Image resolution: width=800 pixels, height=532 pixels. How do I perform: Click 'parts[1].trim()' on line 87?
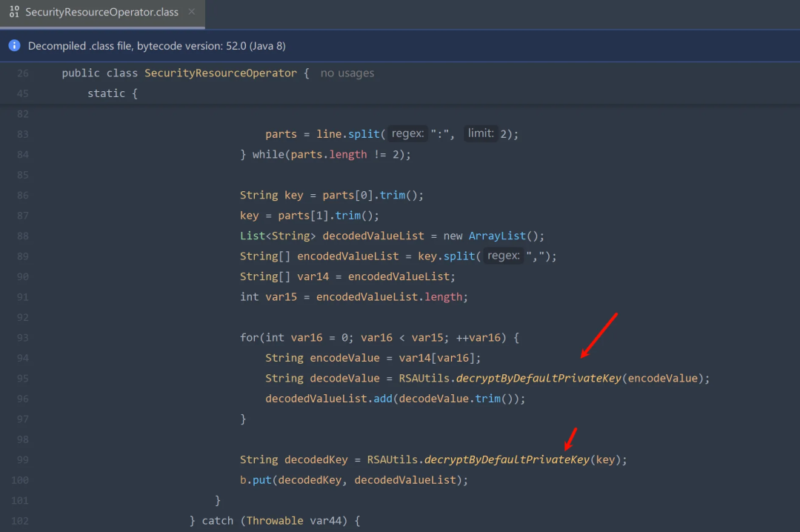[325, 216]
